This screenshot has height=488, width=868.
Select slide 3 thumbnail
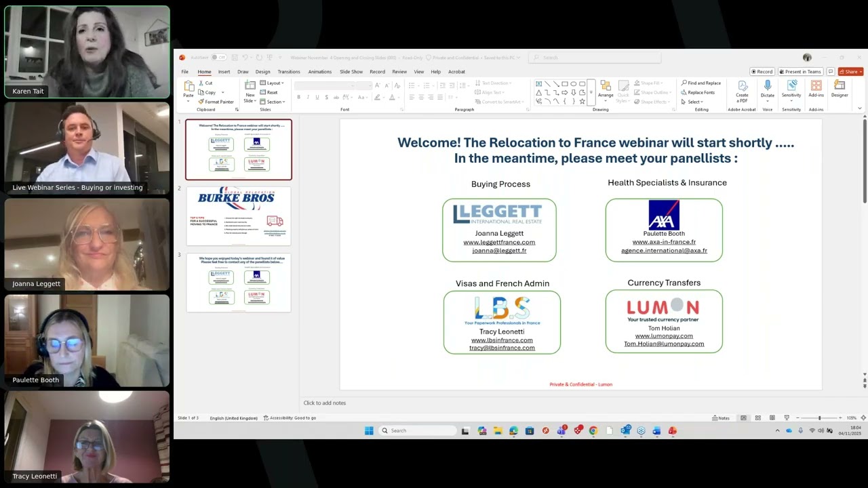tap(238, 283)
